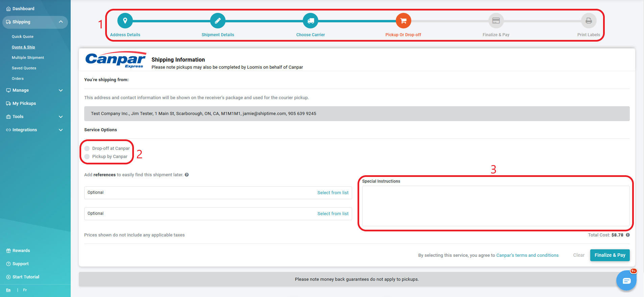The width and height of the screenshot is (644, 297).
Task: Open the chat bubble widget
Action: [626, 280]
